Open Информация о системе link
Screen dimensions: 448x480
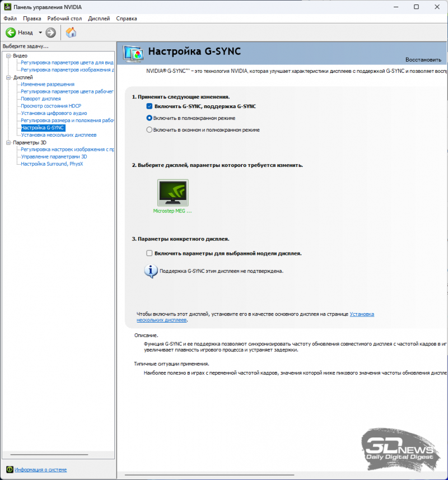[41, 469]
